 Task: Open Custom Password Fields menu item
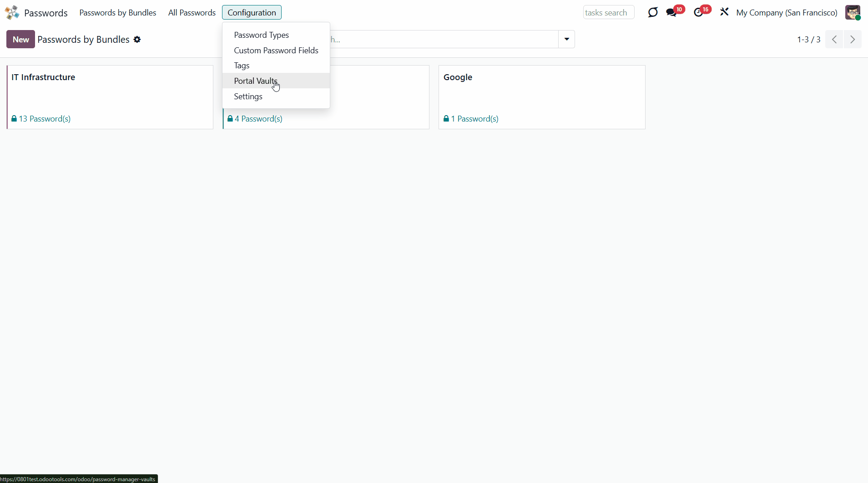(276, 51)
